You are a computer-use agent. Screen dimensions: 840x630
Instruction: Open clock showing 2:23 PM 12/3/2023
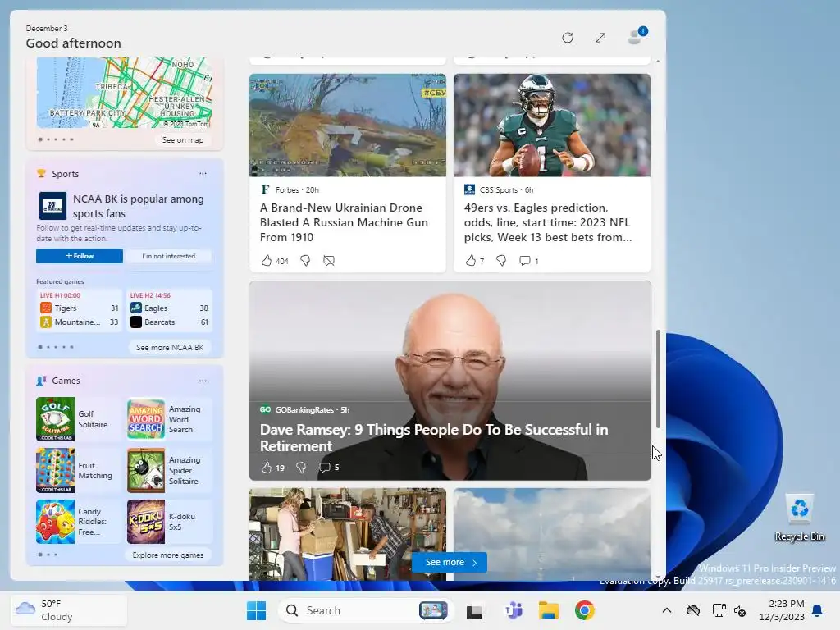[782, 610]
